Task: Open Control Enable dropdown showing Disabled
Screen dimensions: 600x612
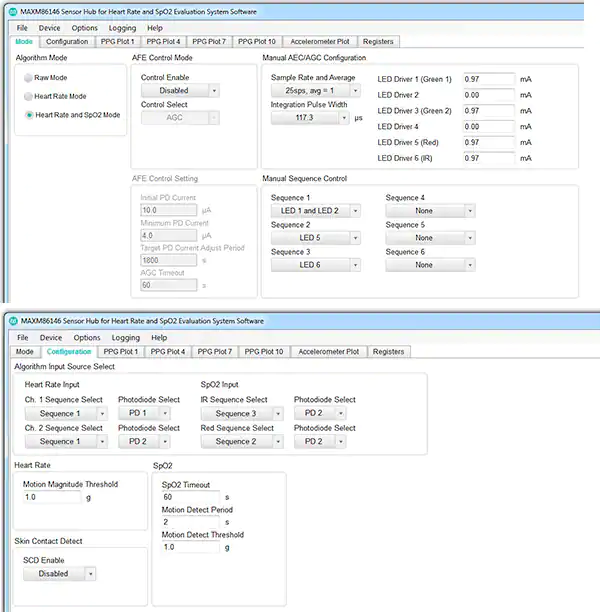Action: pos(180,91)
